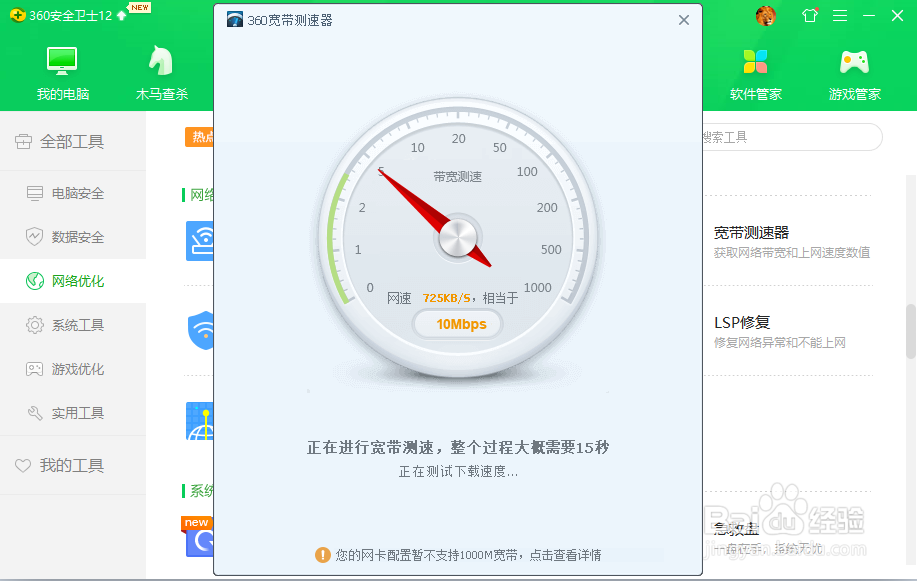Open 软件管家 colorful squares icon
Viewport: 917px width, 581px height.
[x=755, y=61]
